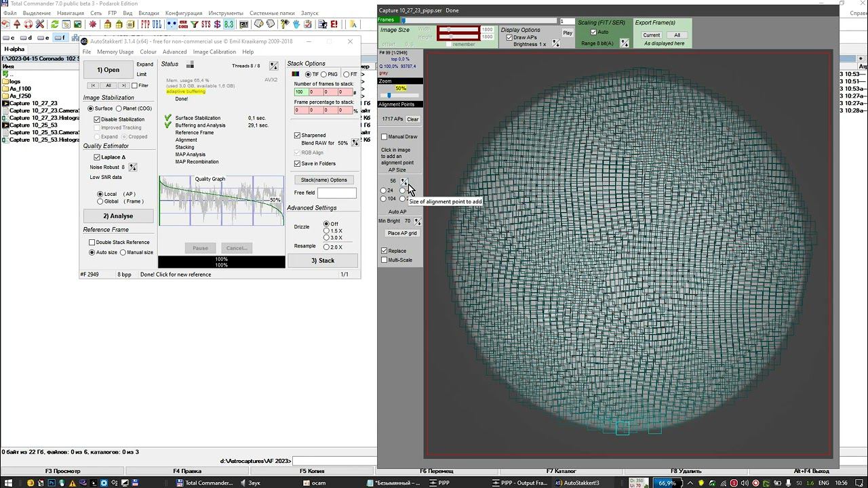Image resolution: width=868 pixels, height=488 pixels.
Task: Enable the Manual Draw checkbox
Action: tap(384, 137)
